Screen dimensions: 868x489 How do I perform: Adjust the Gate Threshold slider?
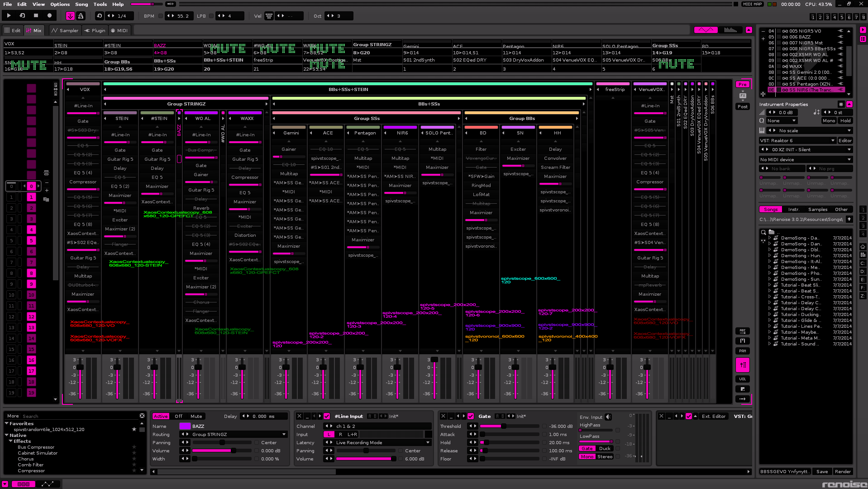coord(503,426)
